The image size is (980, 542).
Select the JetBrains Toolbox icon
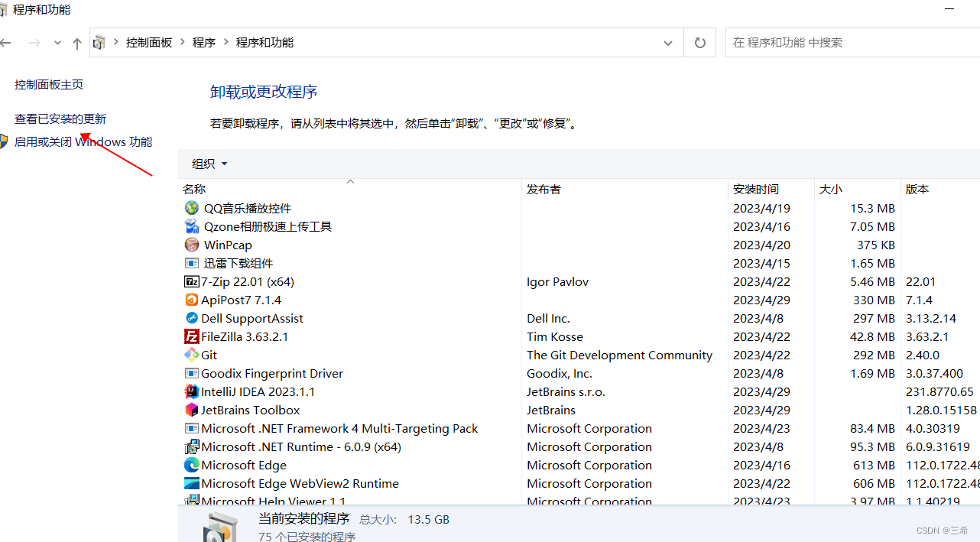[x=192, y=410]
